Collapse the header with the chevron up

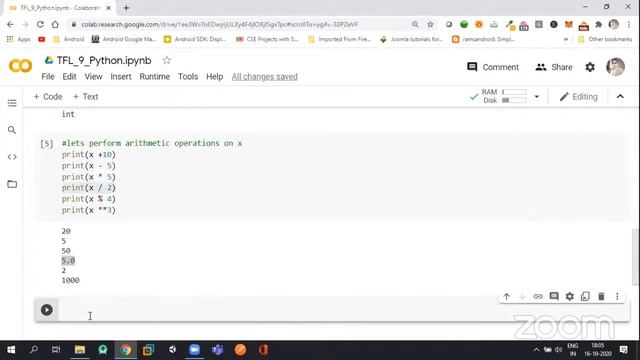(620, 97)
